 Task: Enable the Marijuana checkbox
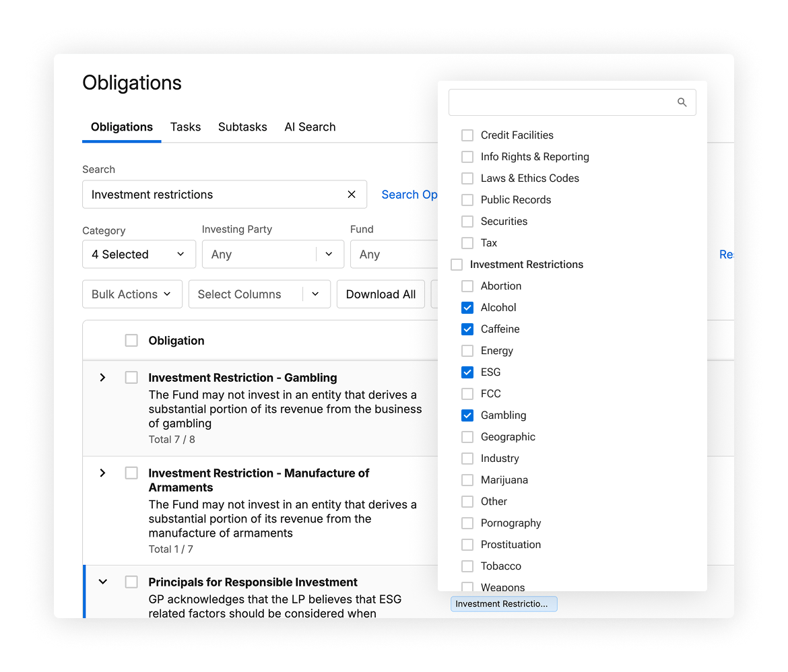[467, 480]
